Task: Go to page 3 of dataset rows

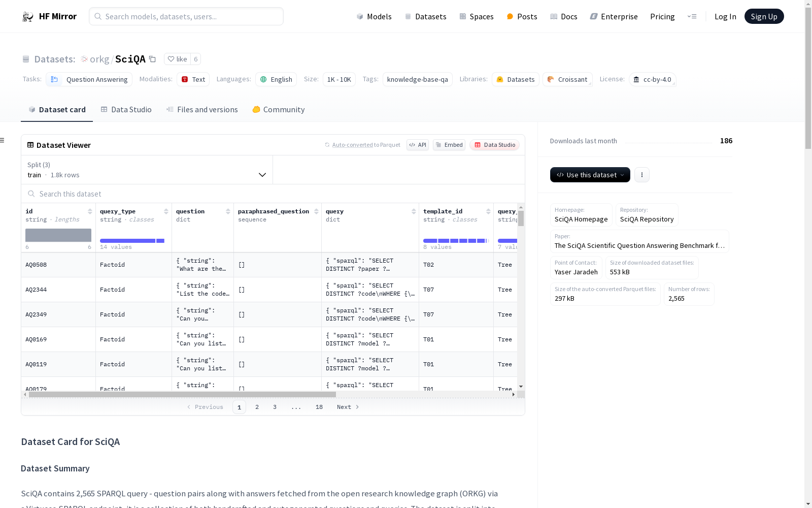Action: [x=275, y=407]
